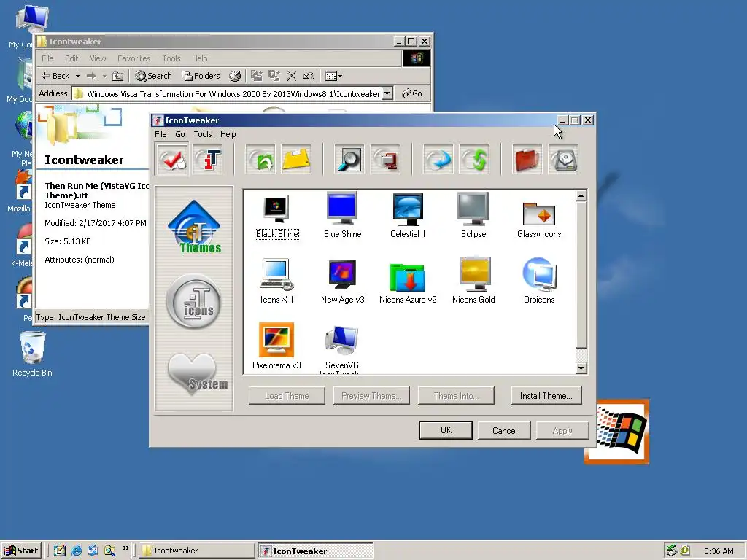Viewport: 747px width, 560px height.
Task: Click the magnifying glass toolbar icon
Action: [x=349, y=160]
